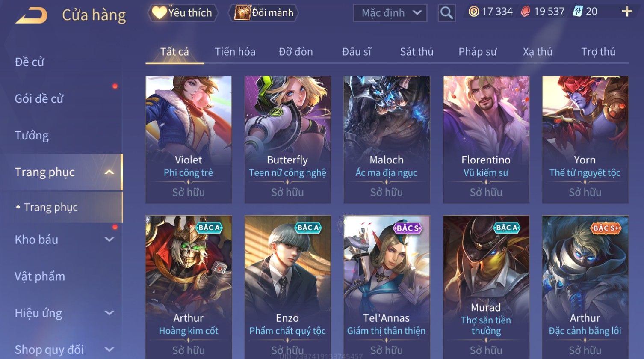The width and height of the screenshot is (644, 359).
Task: Open search with the magnifier icon
Action: (446, 13)
